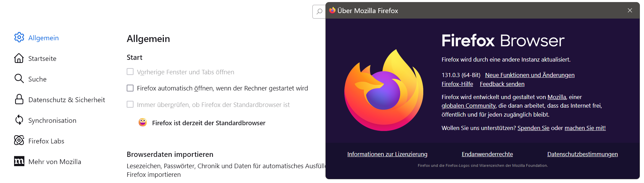This screenshot has width=644, height=183.
Task: Click the smiley icon beside Standardbrowser message
Action: click(x=143, y=122)
